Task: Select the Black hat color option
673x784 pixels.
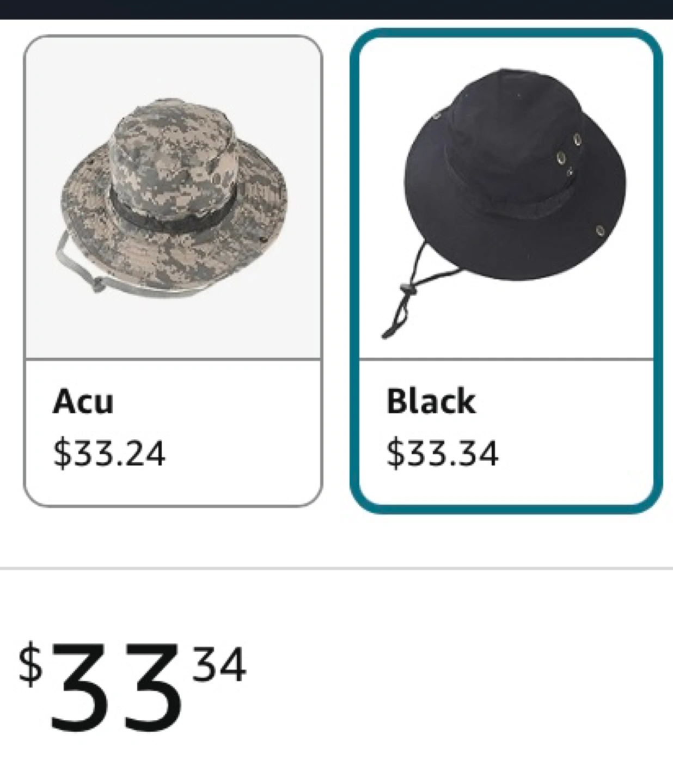Action: [506, 271]
